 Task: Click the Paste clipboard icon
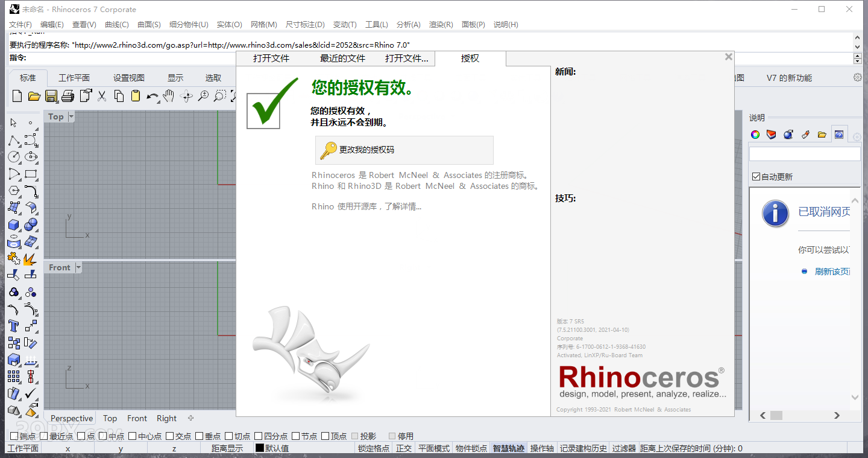coord(136,96)
